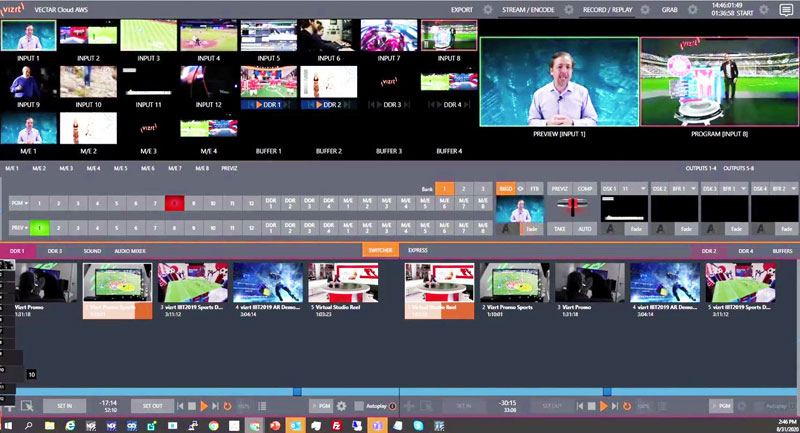Skip to next clip in DDR 1 player
This screenshot has width=800, height=433.
(215, 406)
